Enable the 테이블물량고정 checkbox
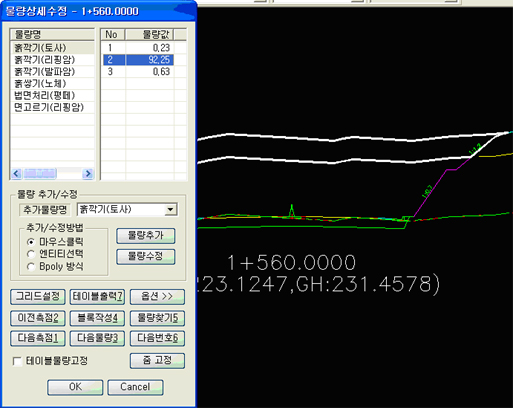513x408 pixels. [17, 361]
